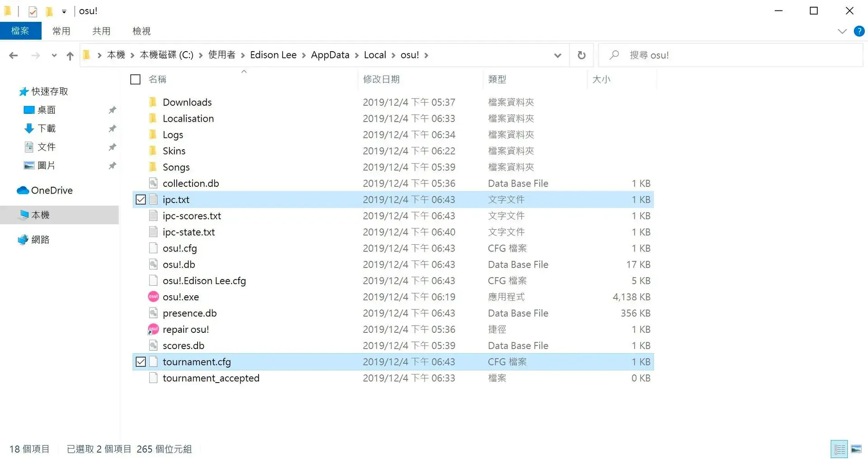Click the repair osu! shortcut icon

click(153, 329)
